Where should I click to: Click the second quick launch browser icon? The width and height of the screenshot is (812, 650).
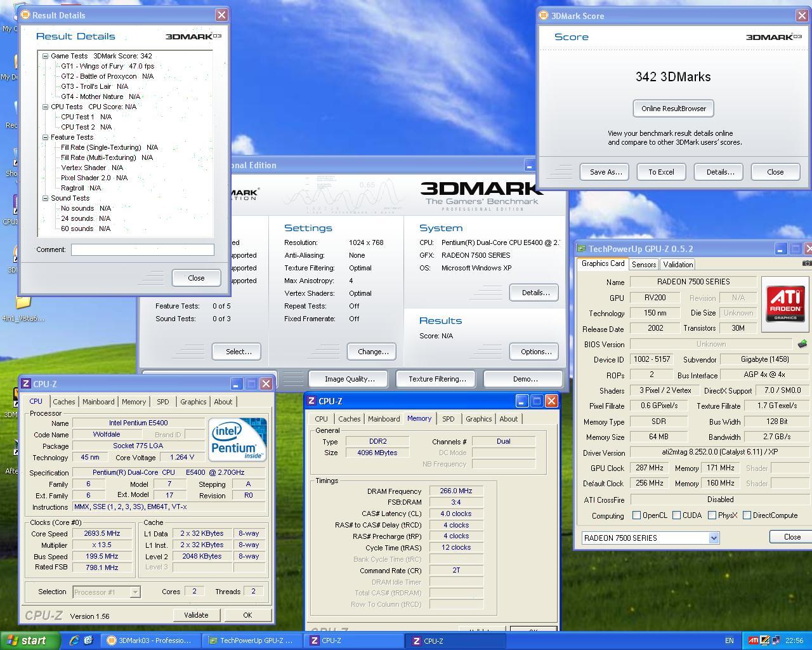pyautogui.click(x=88, y=640)
